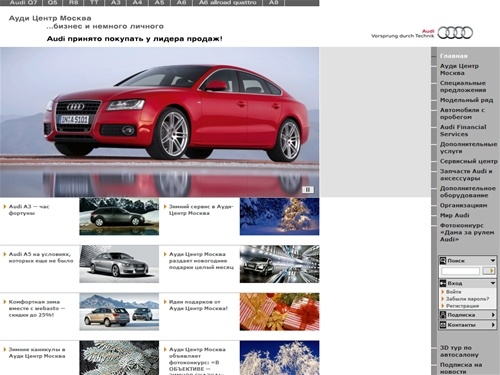The image size is (500, 375).
Task: Open Ауди Центр Москва sidebar item
Action: point(459,69)
